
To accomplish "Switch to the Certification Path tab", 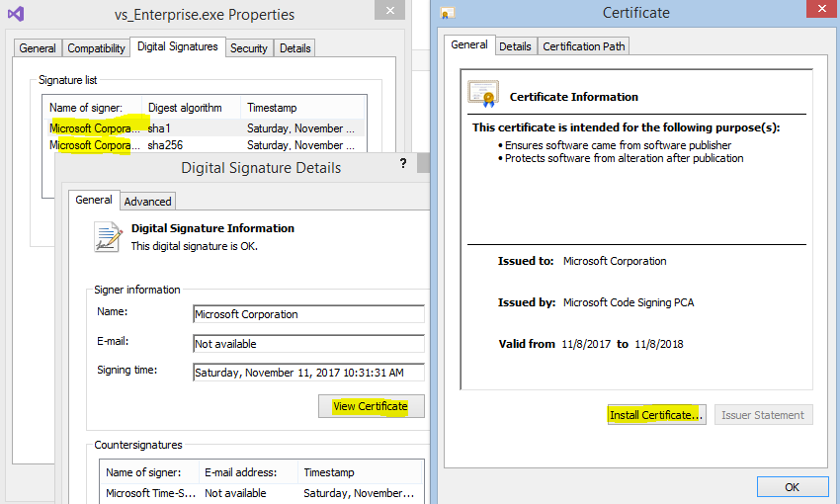I will [584, 46].
